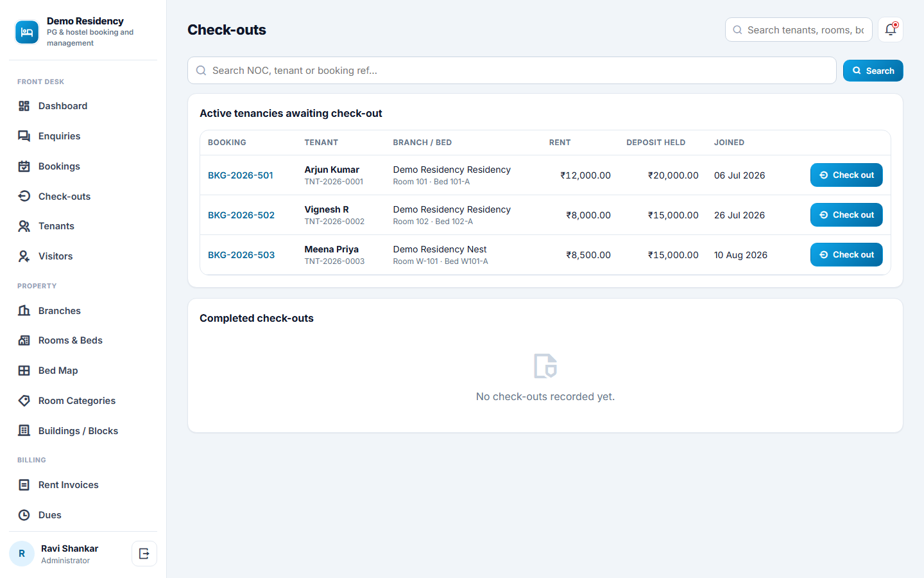Open Dashboard from the sidebar menu
This screenshot has height=578, width=924.
83,106
